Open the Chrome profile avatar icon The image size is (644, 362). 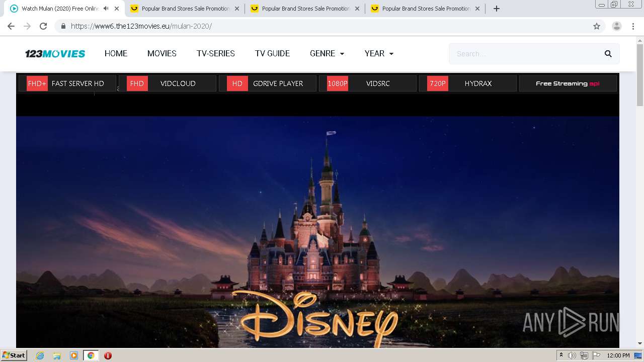click(617, 26)
